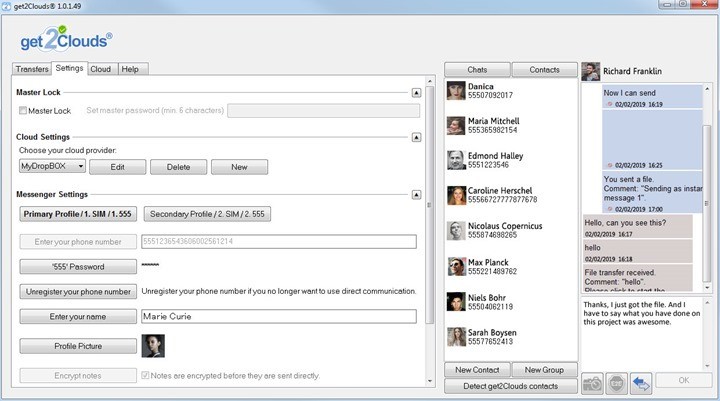The height and width of the screenshot is (401, 720).
Task: Enable the Master Lock checkbox
Action: [22, 111]
